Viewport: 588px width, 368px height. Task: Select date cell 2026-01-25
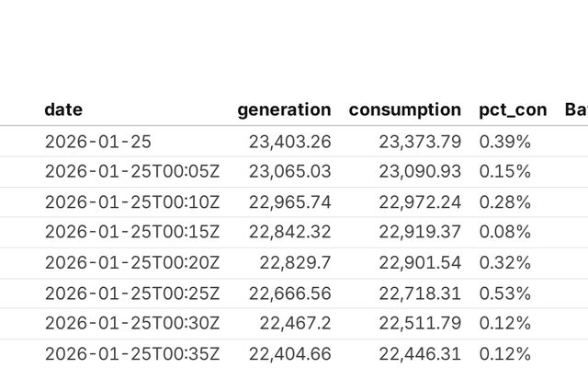coord(98,142)
